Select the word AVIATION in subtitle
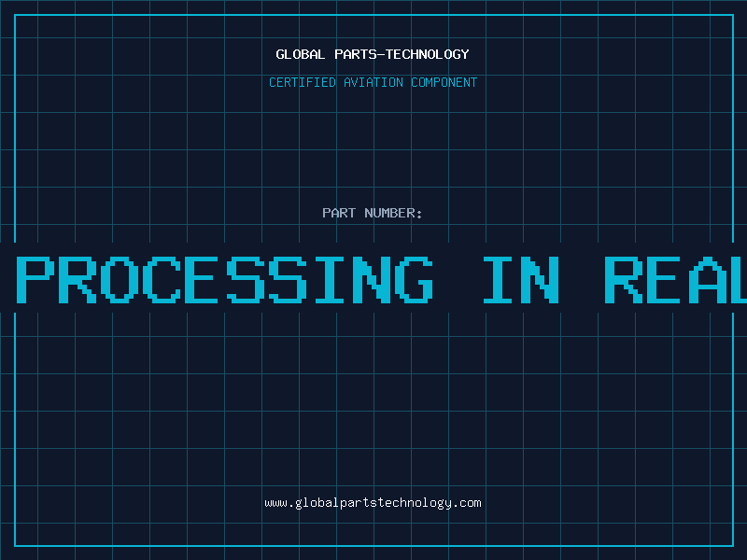This screenshot has height=560, width=747. pos(373,82)
